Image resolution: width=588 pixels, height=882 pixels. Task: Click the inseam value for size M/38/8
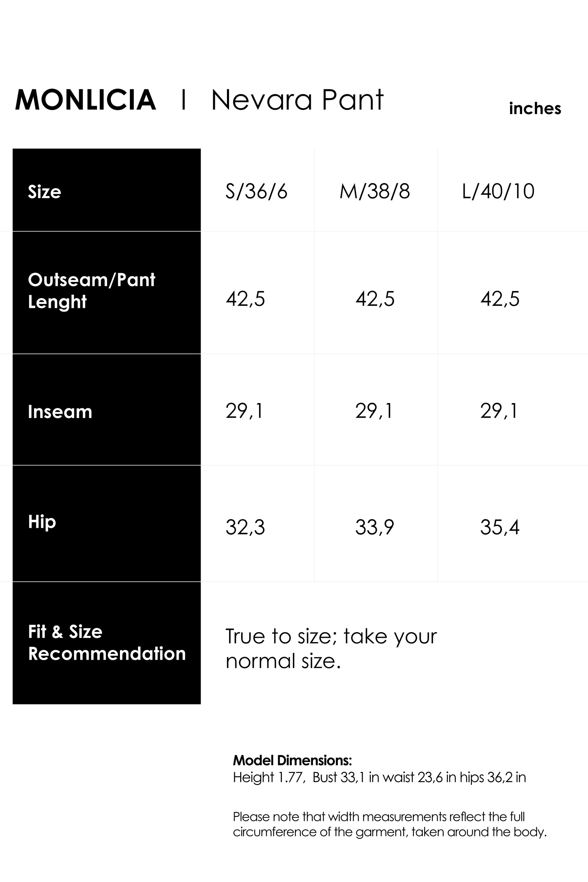tap(374, 411)
